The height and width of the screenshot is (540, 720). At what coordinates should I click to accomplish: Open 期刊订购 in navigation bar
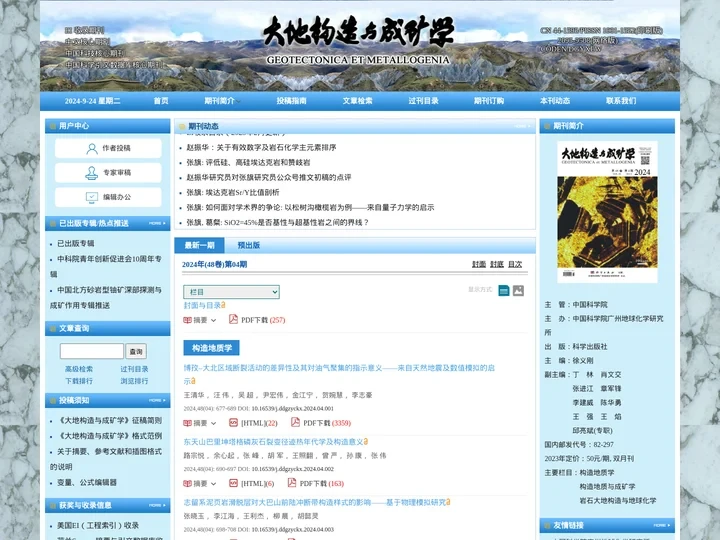click(489, 101)
